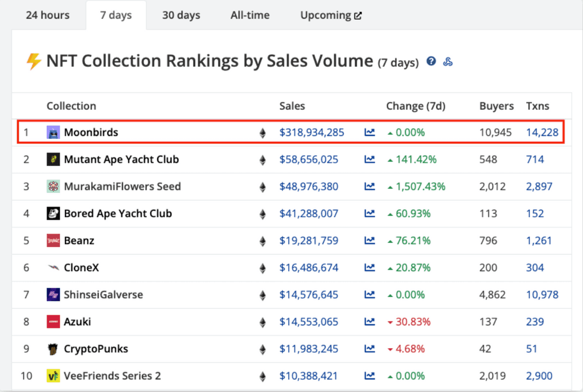Click the Bored Ape Yacht Club avatar
Screen dimensions: 583x392
click(x=53, y=214)
